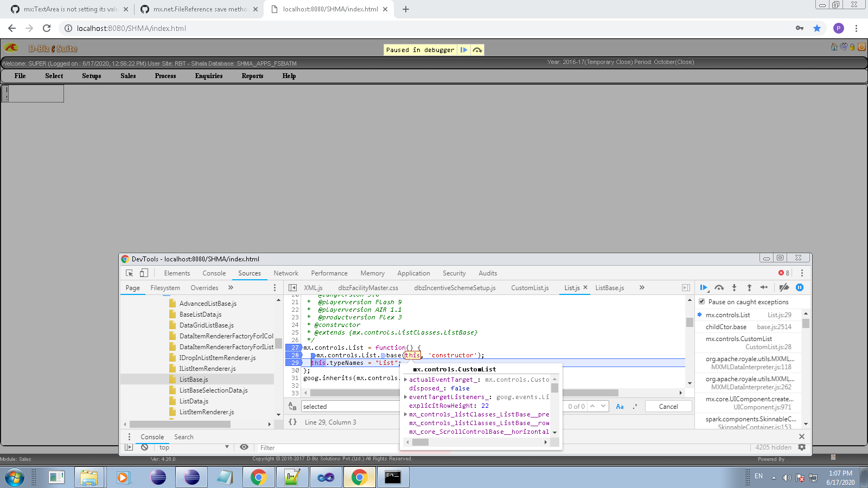Open the Performance panel
The height and width of the screenshot is (488, 868).
tap(329, 273)
